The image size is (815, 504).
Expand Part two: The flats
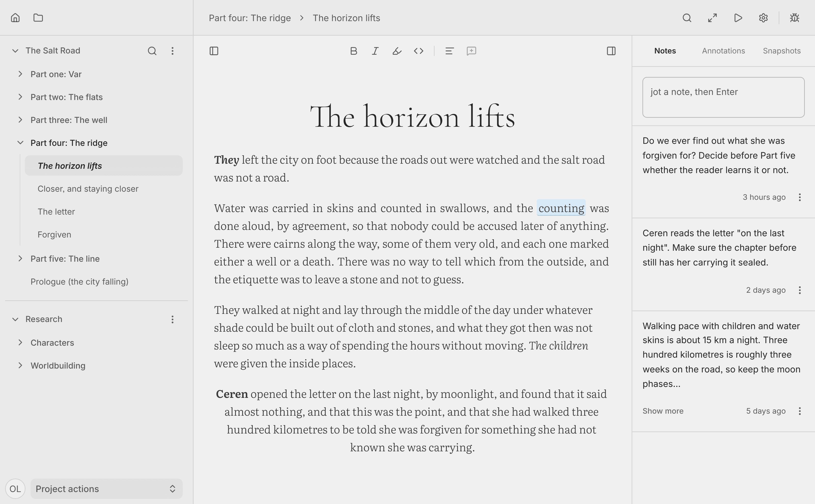pyautogui.click(x=20, y=97)
